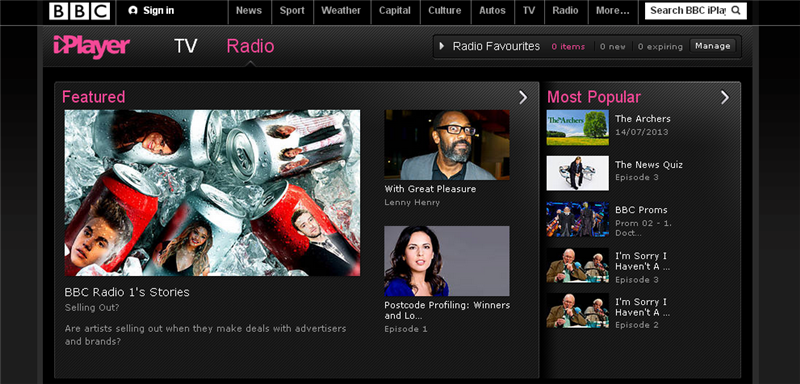Select Capital in the navigation
The image size is (800, 384).
pos(395,11)
